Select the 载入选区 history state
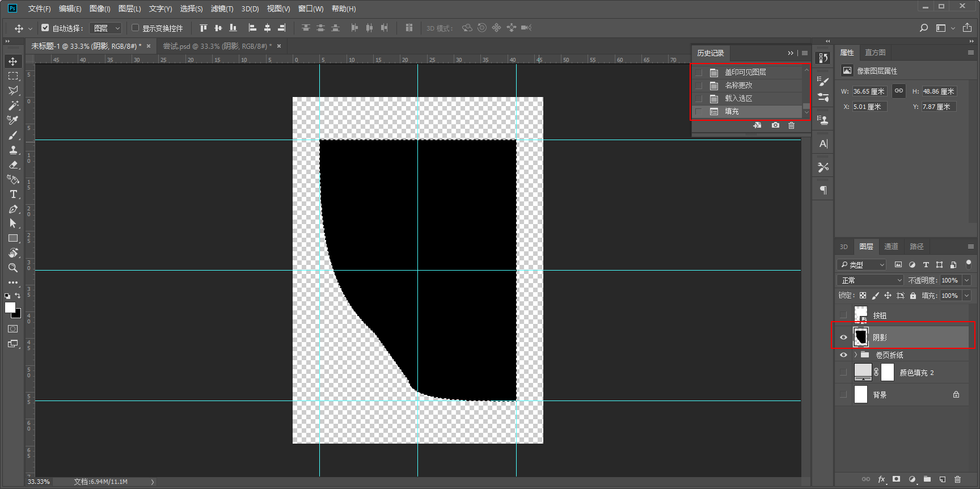 (738, 99)
